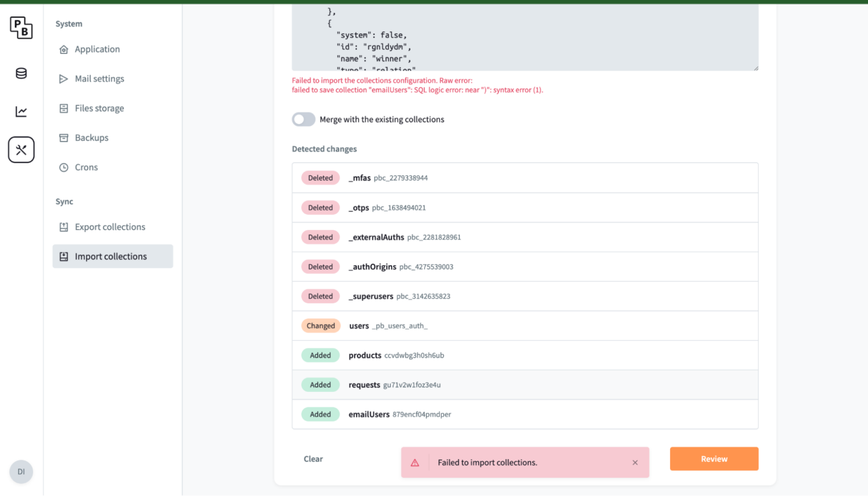Click the 'Added' badge on products row
Image resolution: width=868 pixels, height=496 pixels.
320,356
